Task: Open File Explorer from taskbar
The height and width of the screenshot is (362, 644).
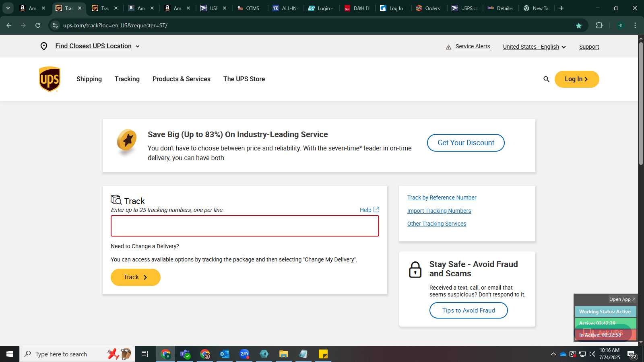Action: point(284,354)
